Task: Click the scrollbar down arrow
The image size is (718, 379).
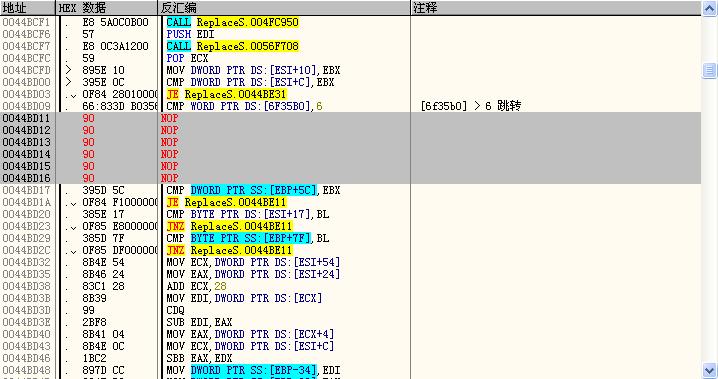Action: point(710,370)
